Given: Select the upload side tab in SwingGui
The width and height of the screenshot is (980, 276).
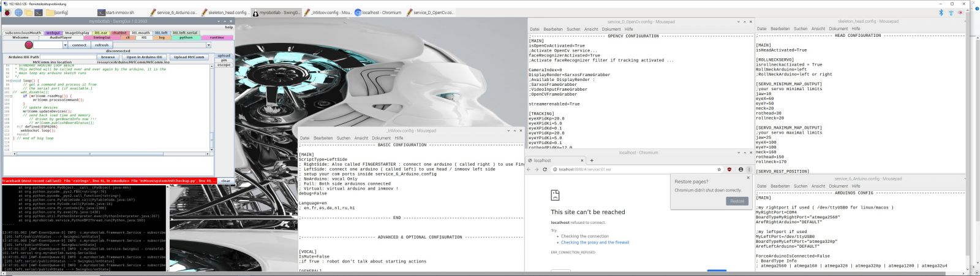Looking at the screenshot, I should [224, 56].
